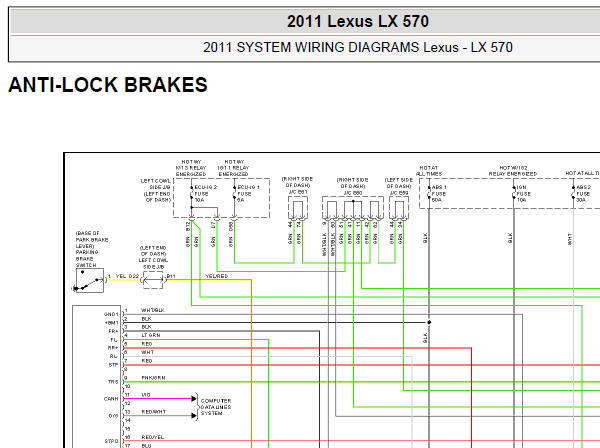Click the 'WHT/BLK' label at pin 1

pyautogui.click(x=153, y=310)
